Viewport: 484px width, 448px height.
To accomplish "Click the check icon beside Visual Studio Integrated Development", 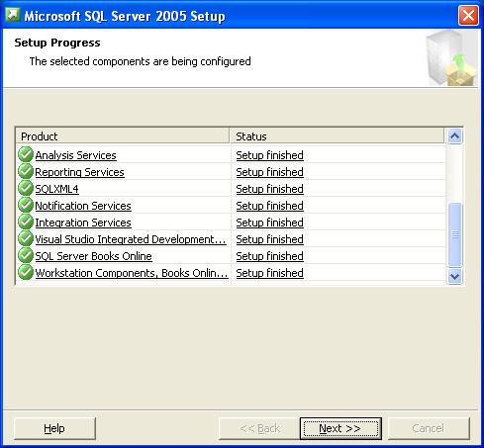I will [x=26, y=238].
